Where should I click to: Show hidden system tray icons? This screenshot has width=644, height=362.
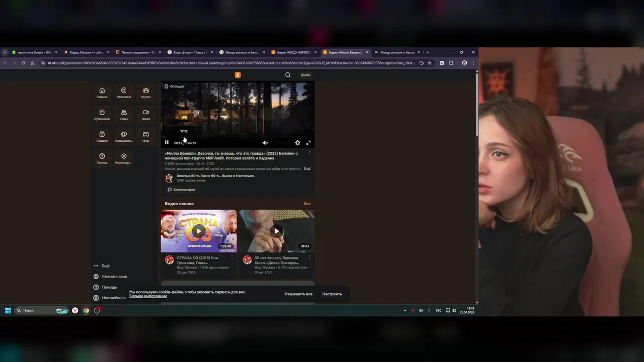405,310
